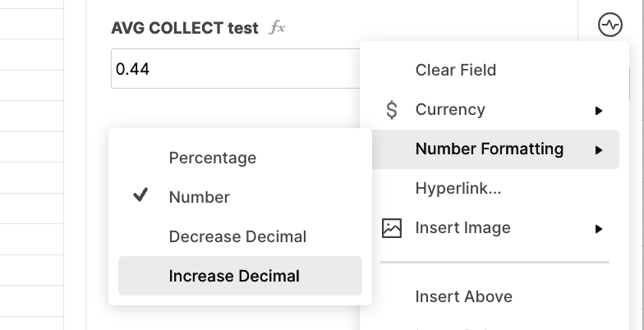Click the fx formula icon beside AVG COLLECT test
Image resolution: width=644 pixels, height=330 pixels.
pos(277,28)
